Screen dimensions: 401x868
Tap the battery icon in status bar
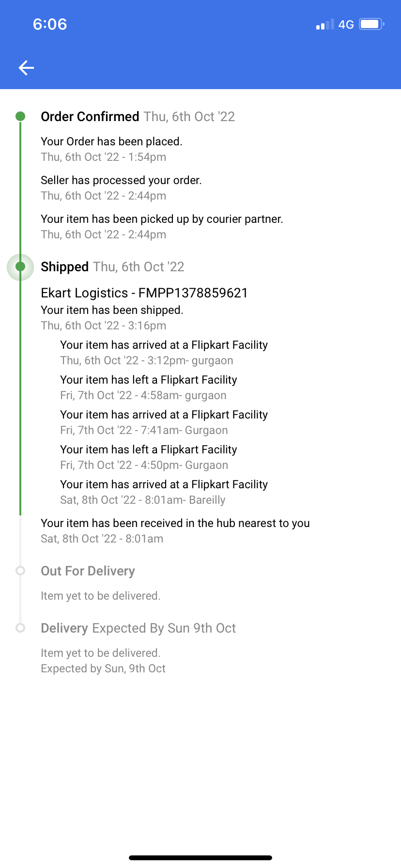click(371, 24)
